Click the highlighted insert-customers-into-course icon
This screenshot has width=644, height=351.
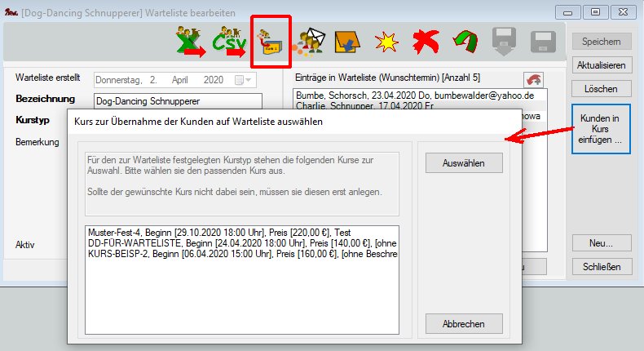[x=271, y=42]
